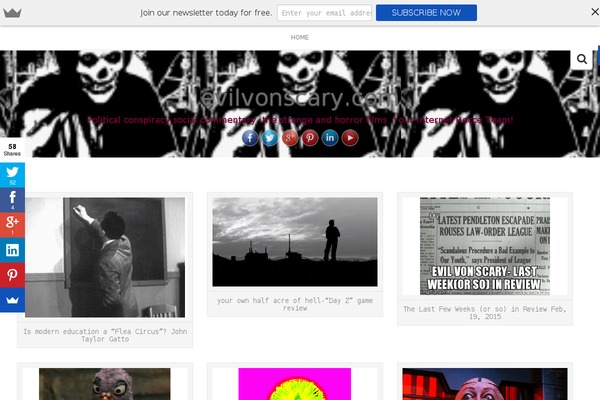Viewport: 600px width, 400px height.
Task: Visit Twitter via round header icon
Action: (270, 138)
